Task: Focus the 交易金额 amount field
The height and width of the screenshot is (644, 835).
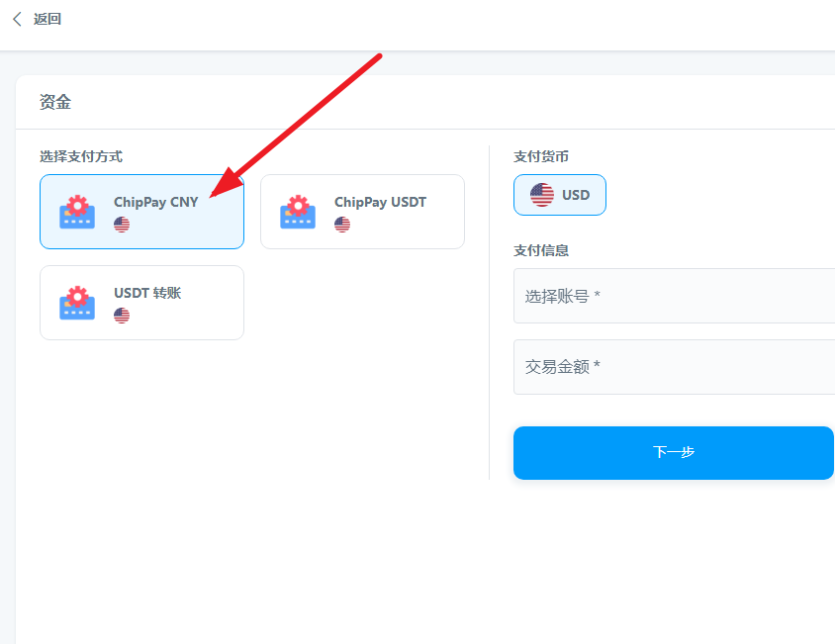Action: 674,367
